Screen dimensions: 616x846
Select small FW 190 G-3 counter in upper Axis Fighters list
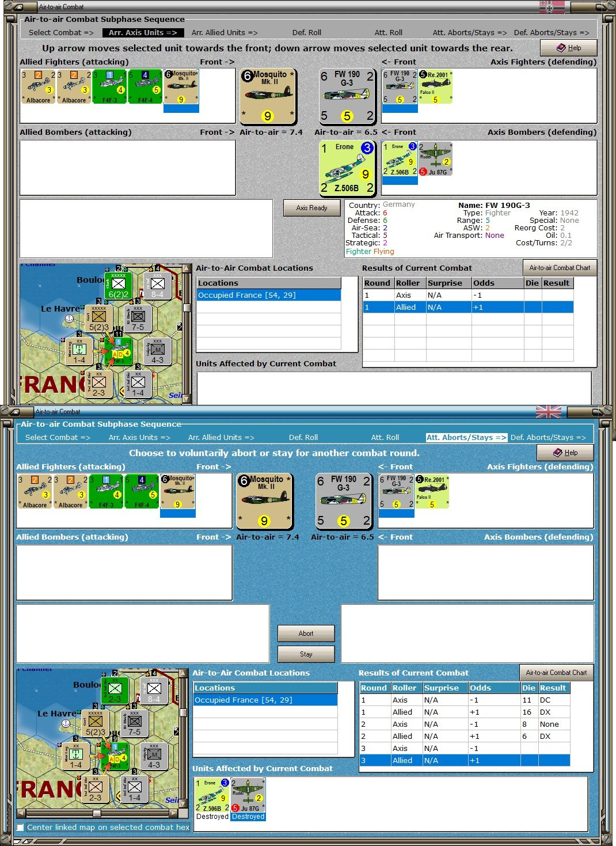coord(400,87)
